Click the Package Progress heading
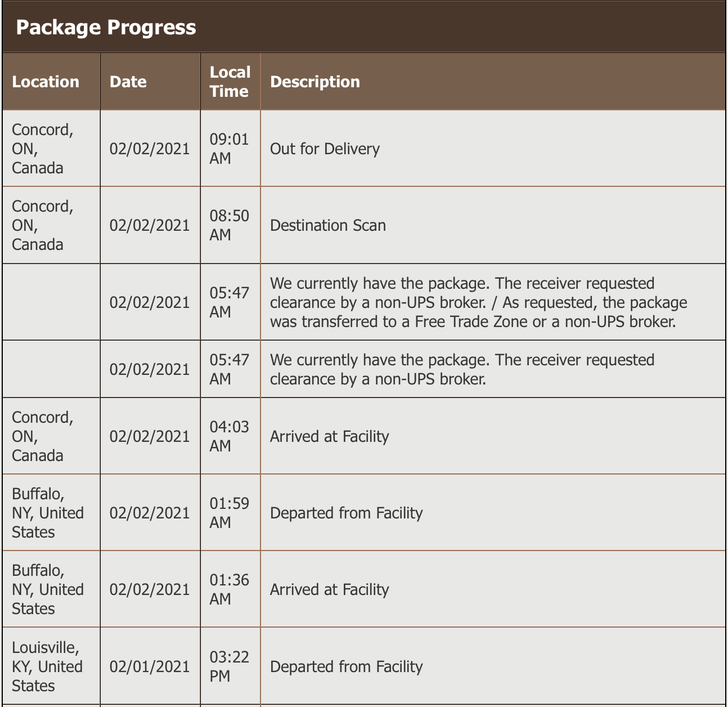 106,27
